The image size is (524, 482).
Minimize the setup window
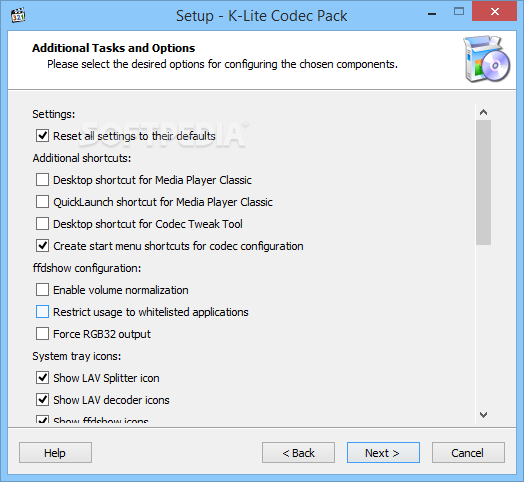(432, 14)
